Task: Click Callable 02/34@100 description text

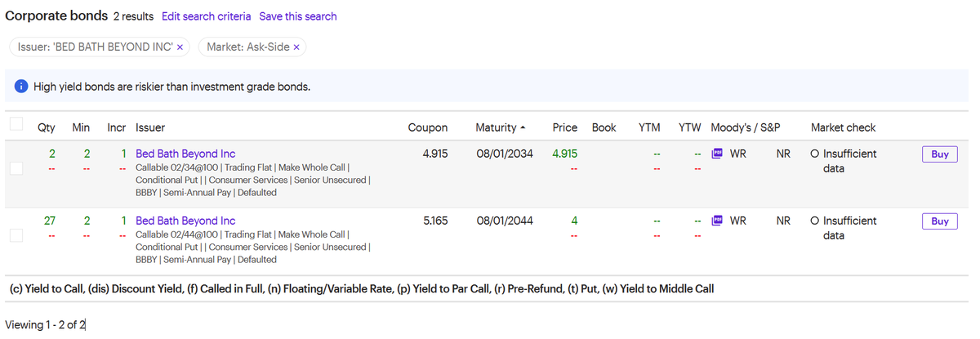Action: [x=178, y=167]
